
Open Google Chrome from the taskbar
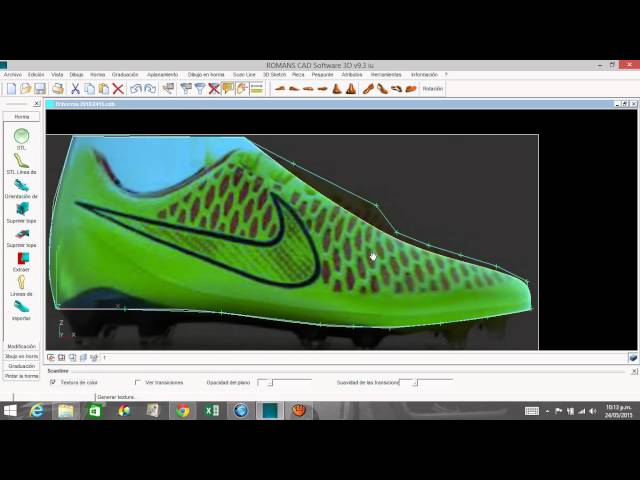click(182, 411)
